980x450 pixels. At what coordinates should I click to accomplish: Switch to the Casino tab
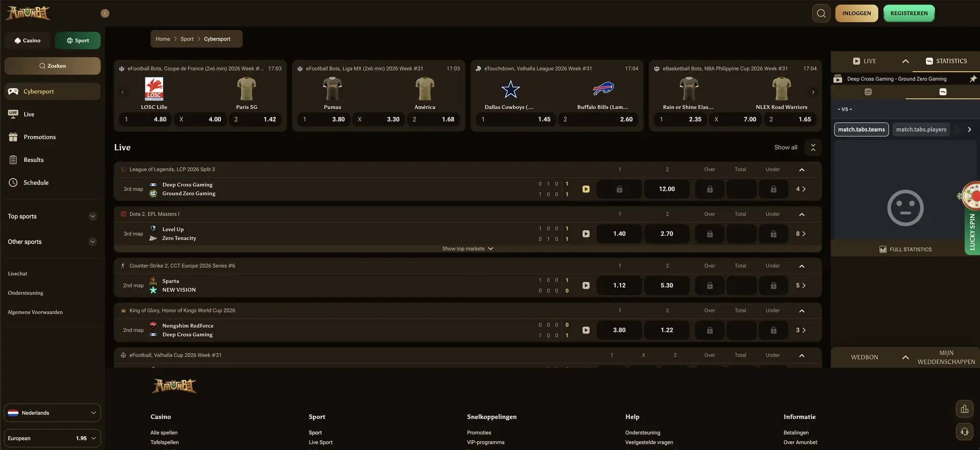coord(28,40)
